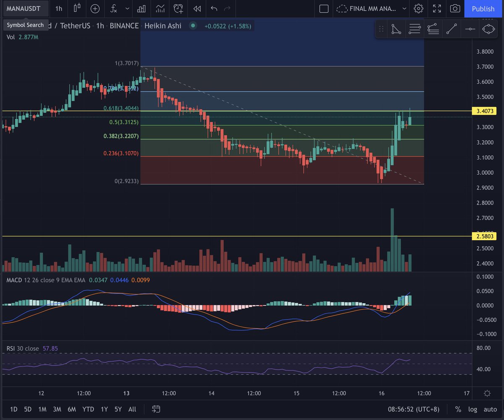Expand the saved layouts dropdown arrow
Screen dimensions: 504x420
404,8
